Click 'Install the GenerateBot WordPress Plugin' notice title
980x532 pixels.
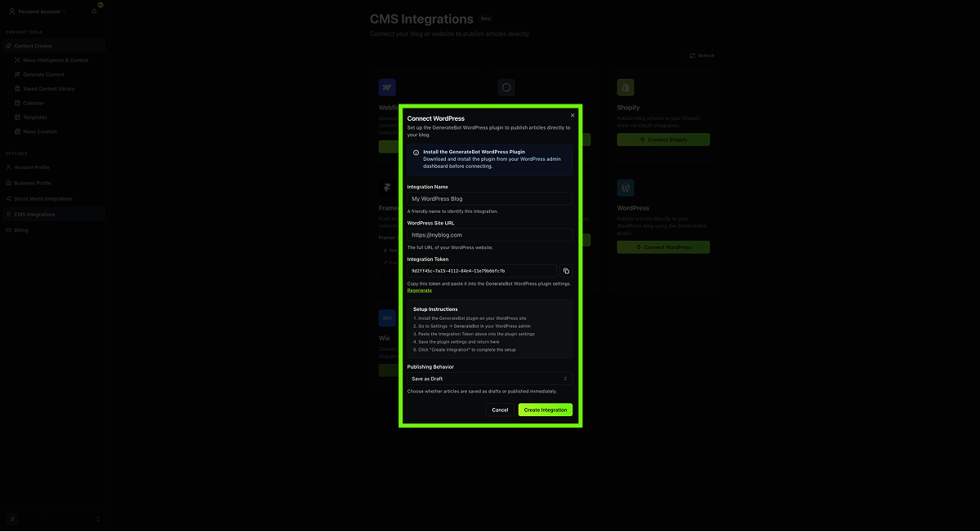pyautogui.click(x=474, y=152)
